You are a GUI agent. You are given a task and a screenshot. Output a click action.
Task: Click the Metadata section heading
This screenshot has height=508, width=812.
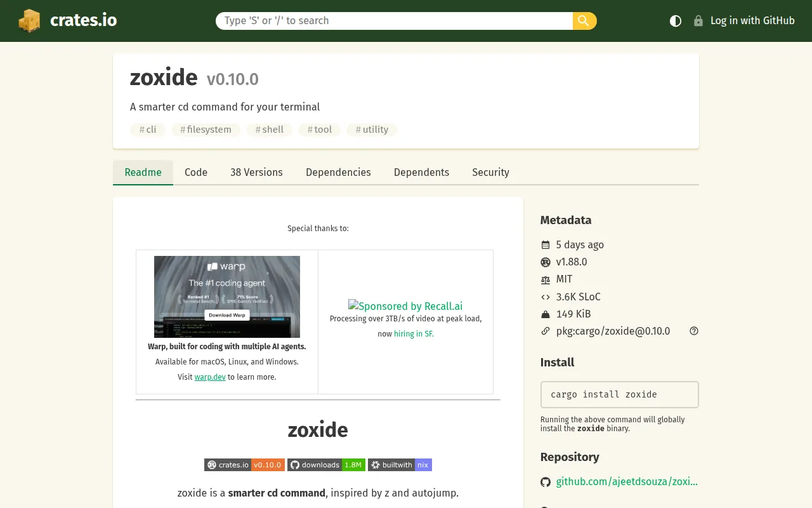[x=566, y=220]
